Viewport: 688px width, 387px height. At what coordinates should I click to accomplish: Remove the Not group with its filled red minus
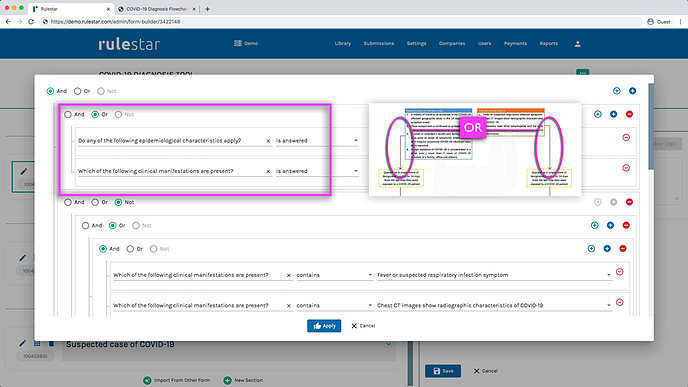(x=629, y=202)
